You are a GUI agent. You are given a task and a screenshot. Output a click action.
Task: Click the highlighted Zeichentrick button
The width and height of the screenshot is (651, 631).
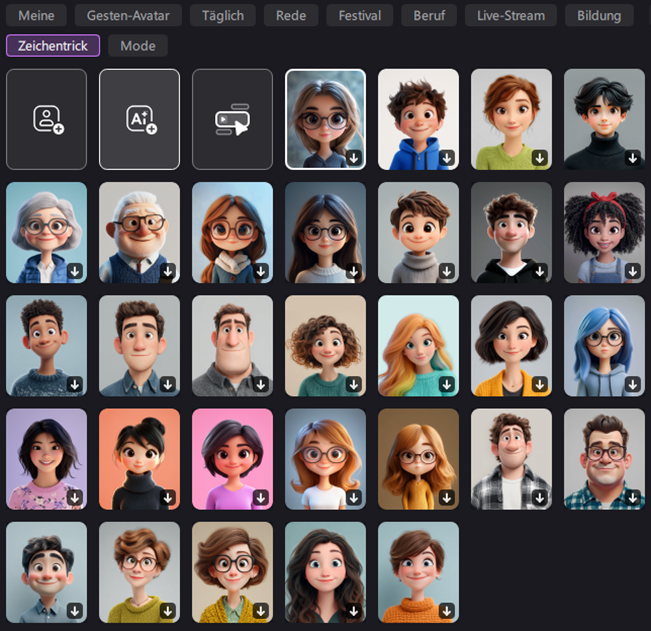[52, 46]
